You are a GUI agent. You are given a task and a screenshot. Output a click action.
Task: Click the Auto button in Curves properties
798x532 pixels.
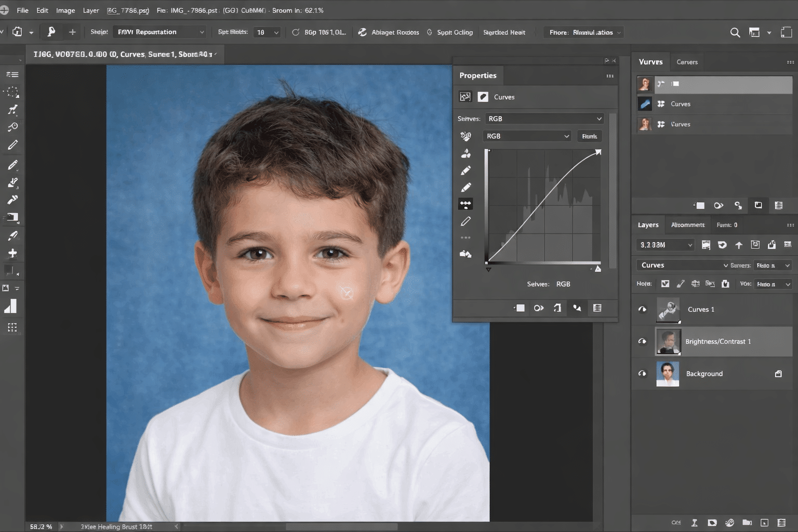click(589, 136)
